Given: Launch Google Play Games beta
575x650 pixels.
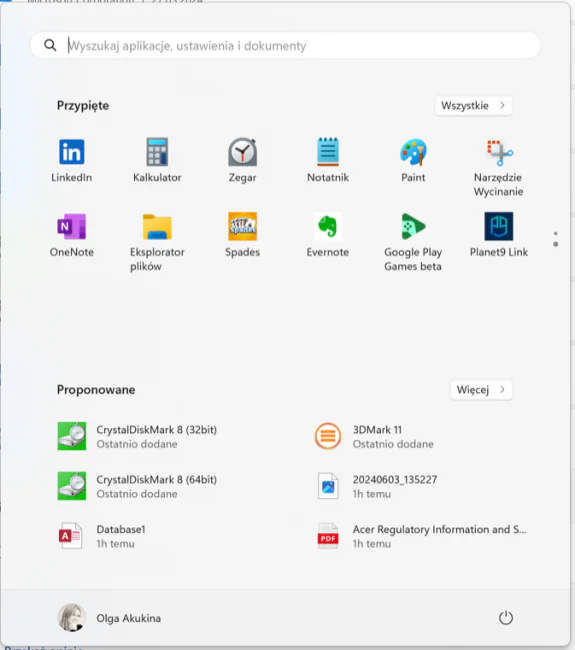Looking at the screenshot, I should pyautogui.click(x=413, y=242).
